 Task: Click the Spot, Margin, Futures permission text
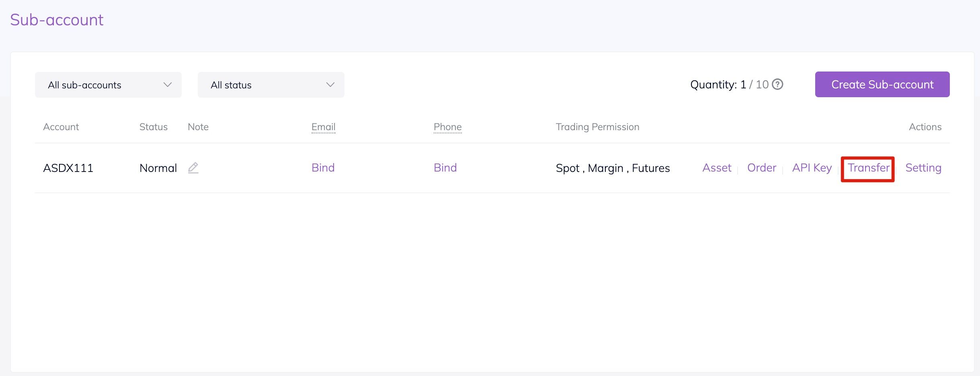pos(613,168)
